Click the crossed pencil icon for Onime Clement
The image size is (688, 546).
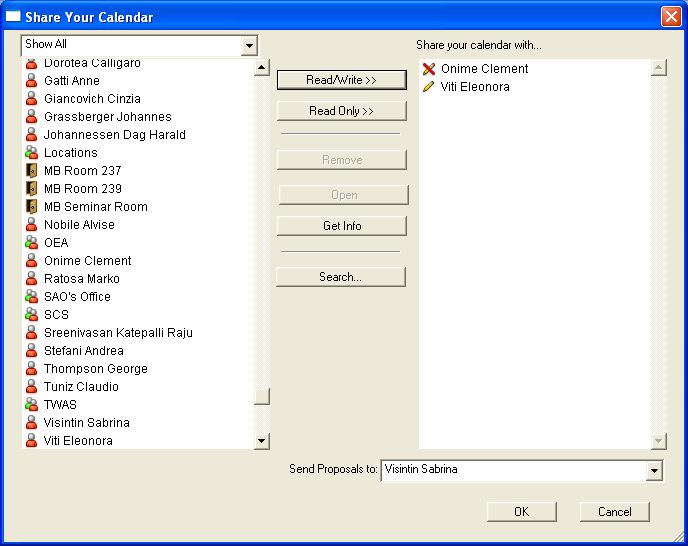tap(429, 69)
